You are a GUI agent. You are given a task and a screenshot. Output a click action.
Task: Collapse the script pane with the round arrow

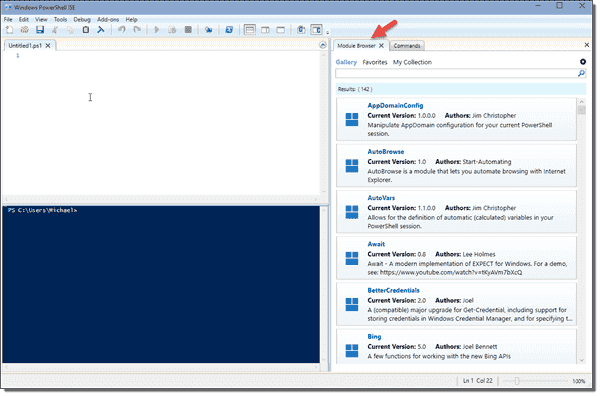click(x=323, y=46)
